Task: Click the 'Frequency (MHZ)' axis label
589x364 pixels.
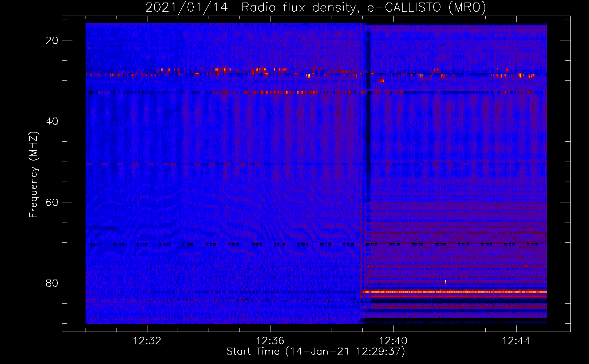Action: [33, 175]
